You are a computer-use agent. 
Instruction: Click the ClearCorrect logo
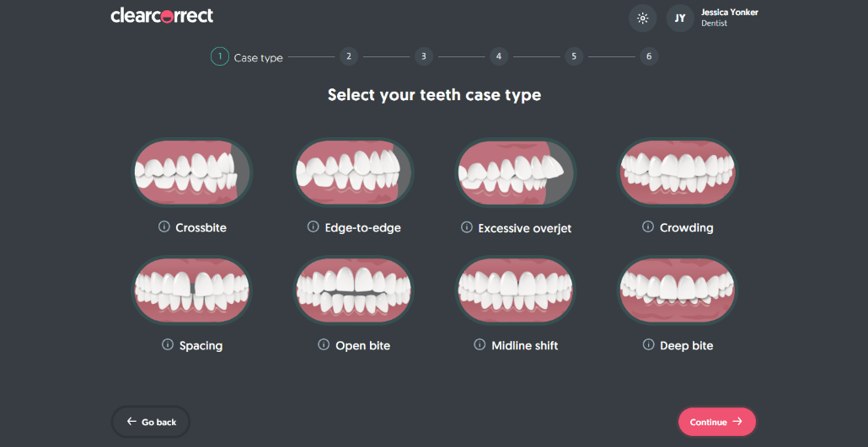click(162, 16)
